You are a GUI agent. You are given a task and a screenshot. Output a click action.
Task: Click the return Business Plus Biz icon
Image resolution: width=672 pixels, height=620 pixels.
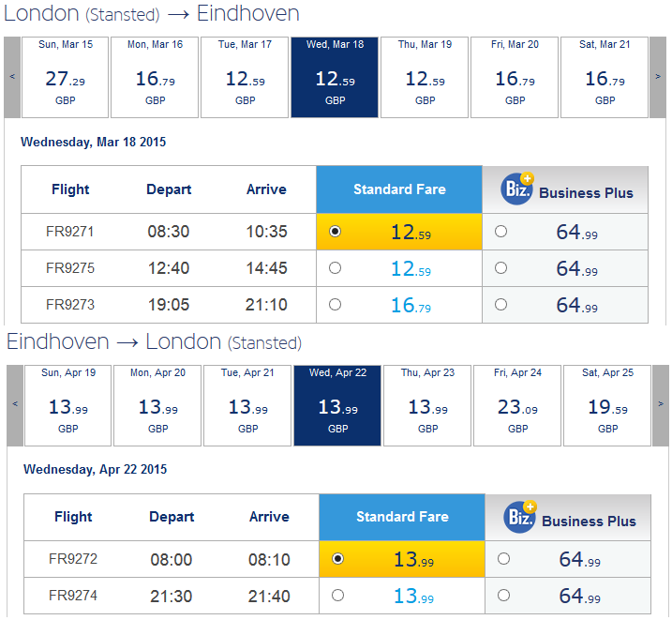coord(520,518)
